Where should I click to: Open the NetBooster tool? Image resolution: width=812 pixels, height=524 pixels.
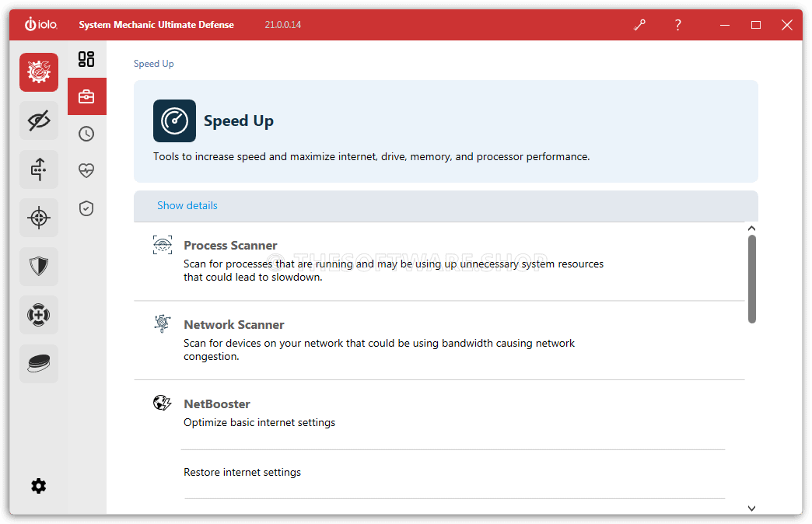(217, 403)
